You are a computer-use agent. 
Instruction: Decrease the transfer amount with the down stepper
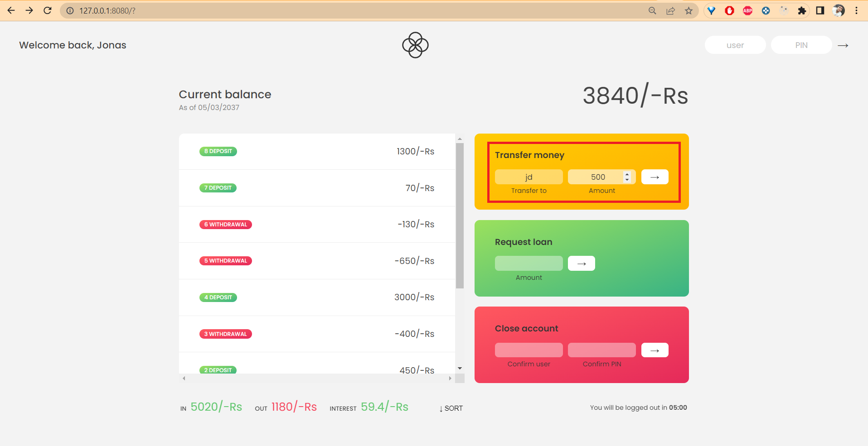click(627, 179)
